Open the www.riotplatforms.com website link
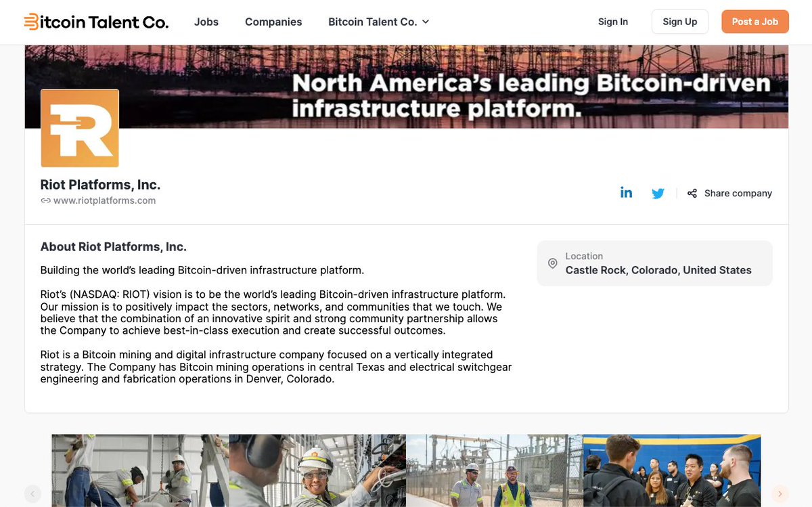The image size is (812, 507). tap(104, 200)
